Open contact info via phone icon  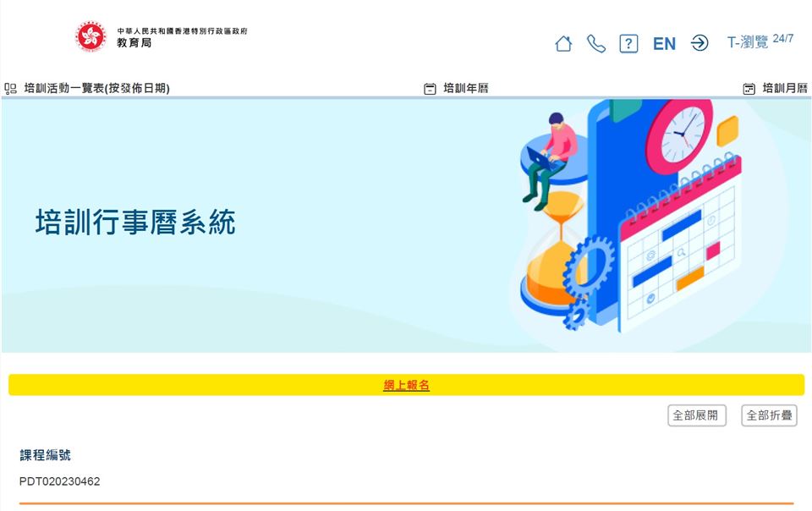click(596, 43)
